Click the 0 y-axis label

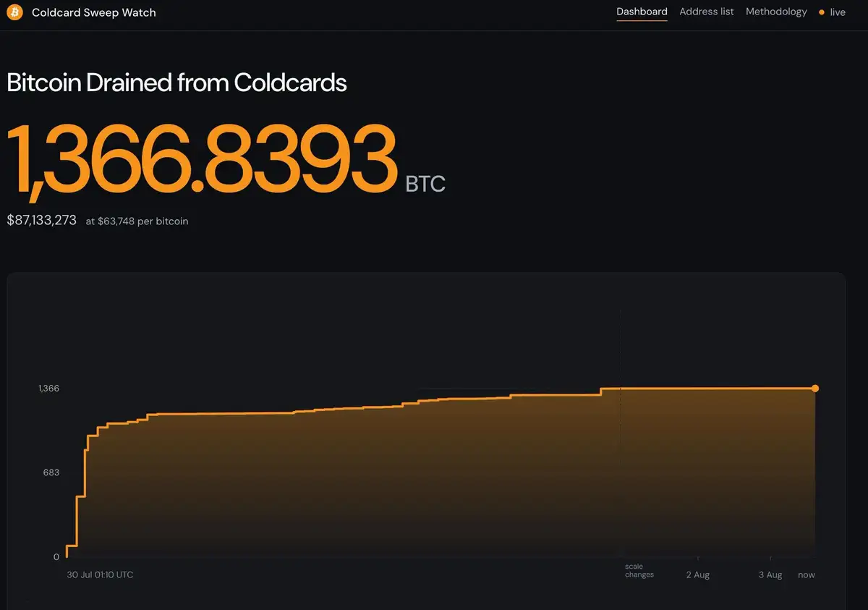click(56, 557)
